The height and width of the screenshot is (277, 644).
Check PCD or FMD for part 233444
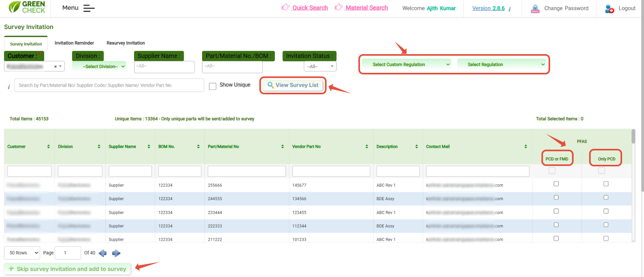(x=556, y=211)
